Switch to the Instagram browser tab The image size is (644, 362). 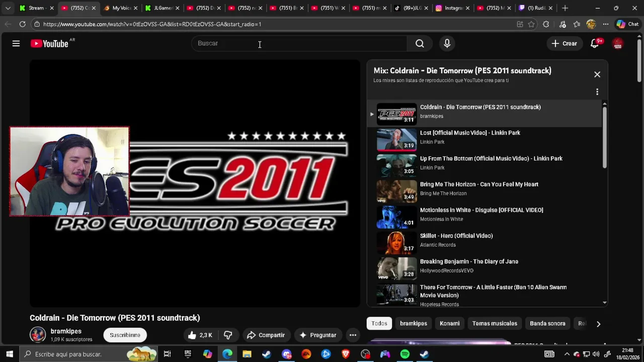tap(452, 8)
